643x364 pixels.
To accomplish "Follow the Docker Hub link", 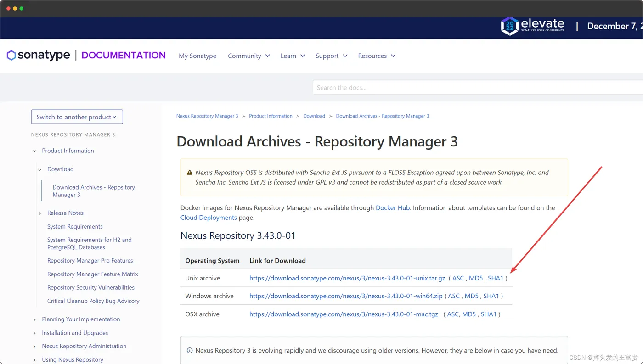I will pos(393,208).
